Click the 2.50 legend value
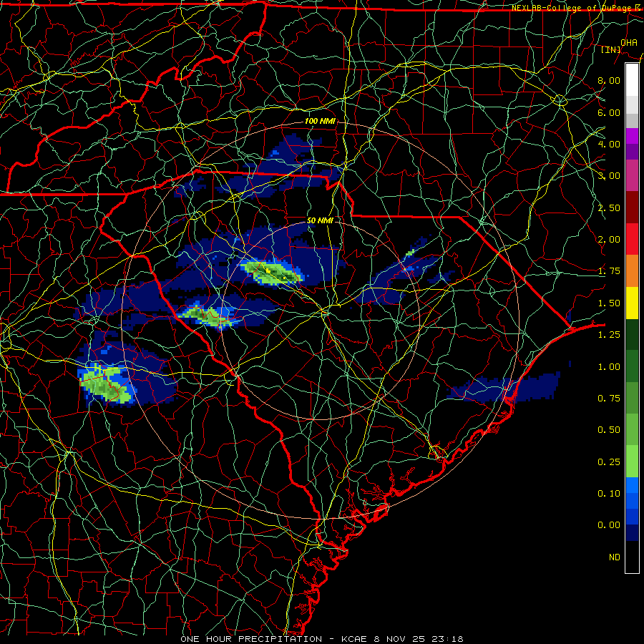 pos(609,208)
